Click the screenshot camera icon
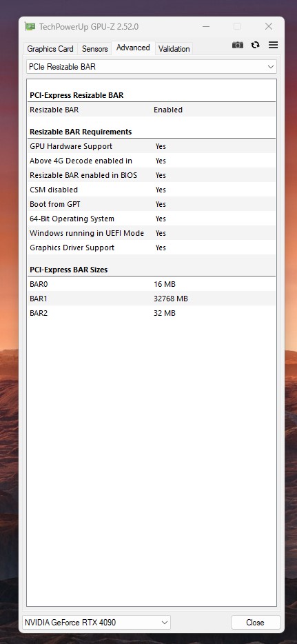 (238, 46)
